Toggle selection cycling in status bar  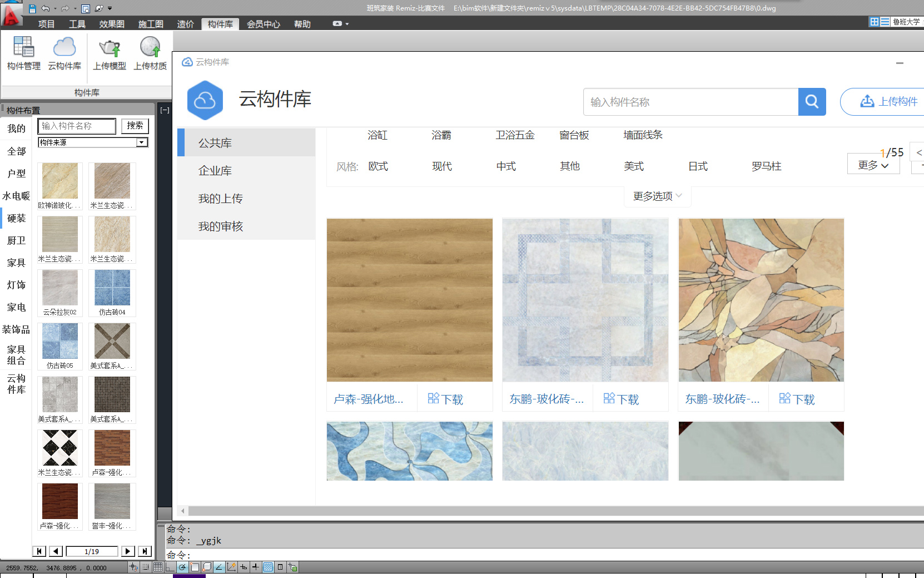[x=293, y=567]
